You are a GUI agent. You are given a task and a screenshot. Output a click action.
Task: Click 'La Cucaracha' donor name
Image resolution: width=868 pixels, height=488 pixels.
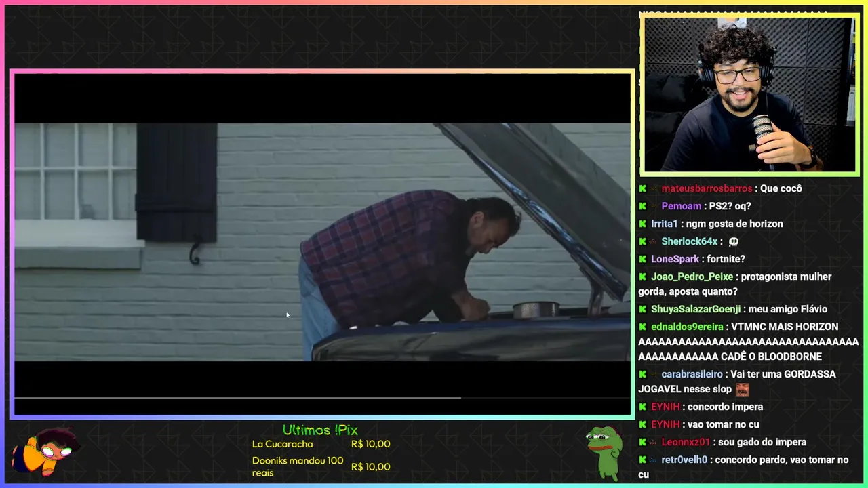click(x=282, y=444)
